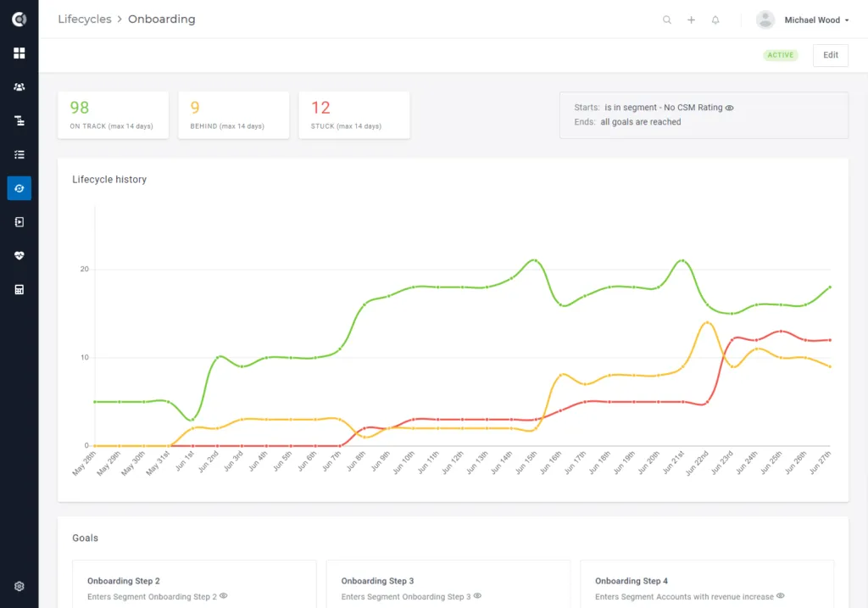Open the calculator icon in the sidebar
This screenshot has height=608, width=868.
click(19, 290)
